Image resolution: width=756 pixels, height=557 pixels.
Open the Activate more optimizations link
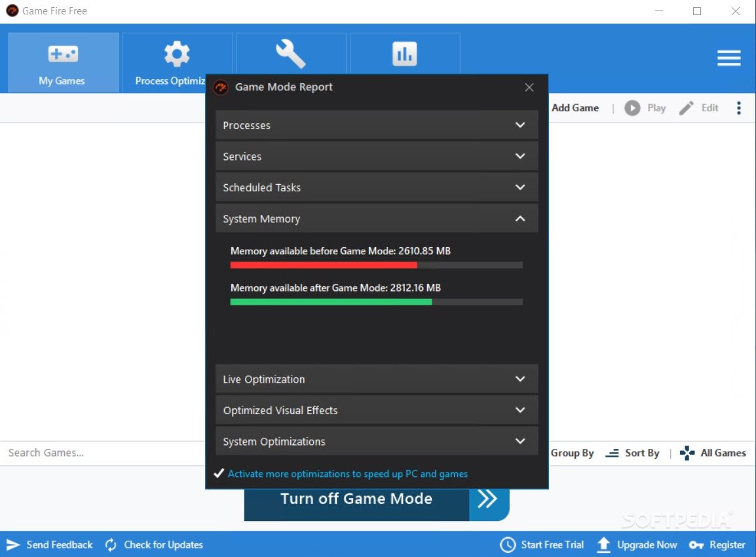pyautogui.click(x=348, y=474)
